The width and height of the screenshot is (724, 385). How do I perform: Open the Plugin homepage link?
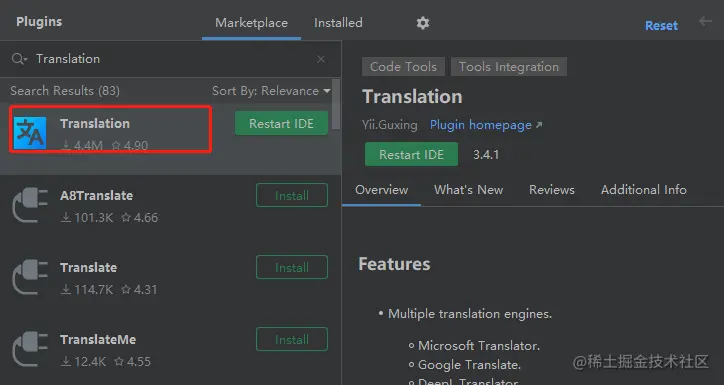click(486, 125)
